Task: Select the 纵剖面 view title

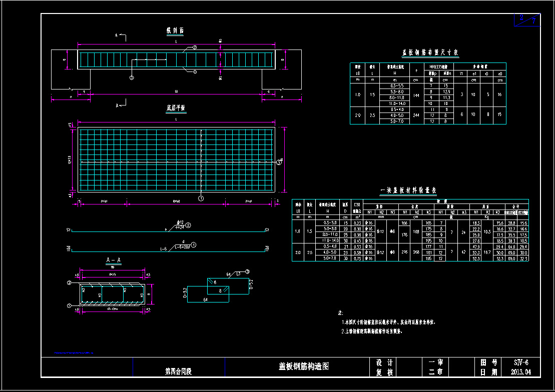Action: pyautogui.click(x=175, y=31)
